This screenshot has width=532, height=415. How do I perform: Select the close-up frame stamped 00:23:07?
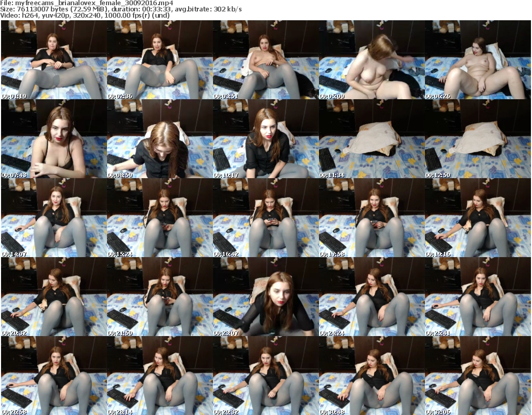click(x=265, y=297)
